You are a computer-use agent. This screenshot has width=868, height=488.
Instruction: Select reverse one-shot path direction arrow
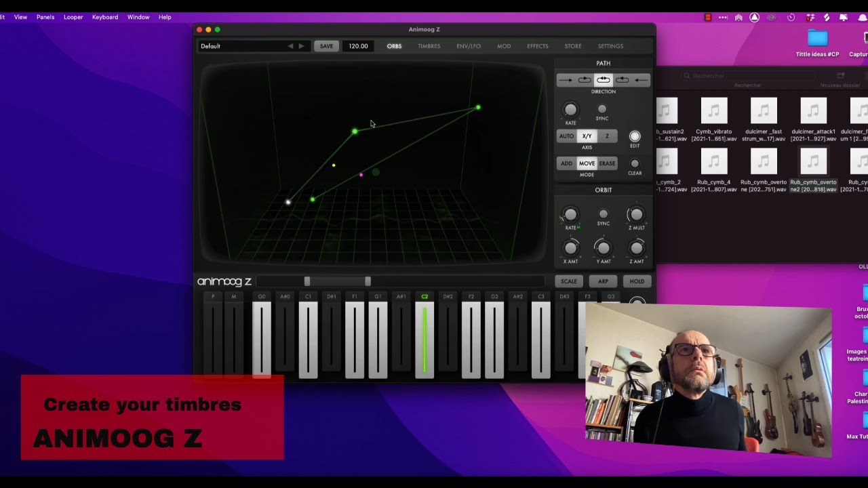641,80
